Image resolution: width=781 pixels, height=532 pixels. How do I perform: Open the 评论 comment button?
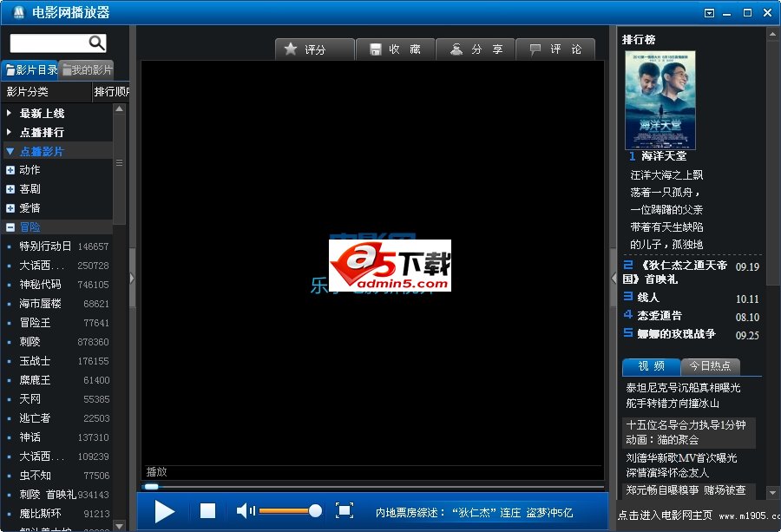[x=555, y=49]
